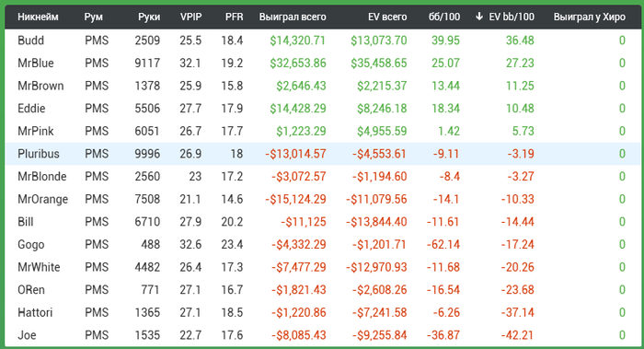This screenshot has width=644, height=349.
Task: Select the MrOrange row
Action: pos(322,199)
